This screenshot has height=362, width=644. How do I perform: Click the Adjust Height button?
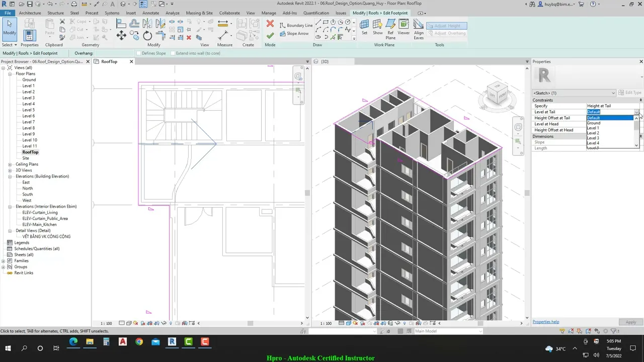point(447,26)
